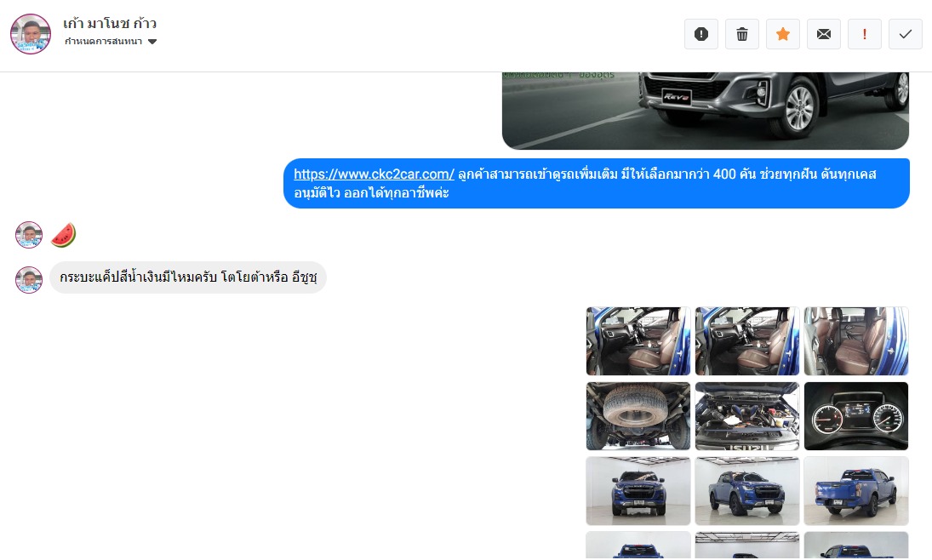Image resolution: width=932 pixels, height=560 pixels.
Task: Click the spam report exclamation circle icon
Action: click(x=700, y=34)
